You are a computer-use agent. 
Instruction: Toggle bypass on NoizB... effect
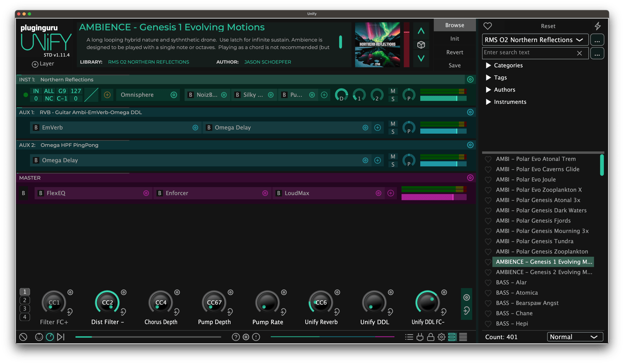pyautogui.click(x=191, y=95)
